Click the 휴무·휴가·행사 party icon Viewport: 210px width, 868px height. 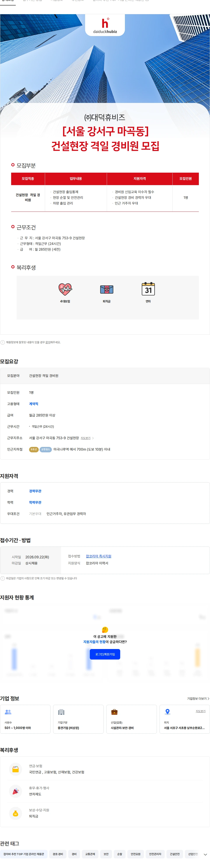[x=16, y=791]
